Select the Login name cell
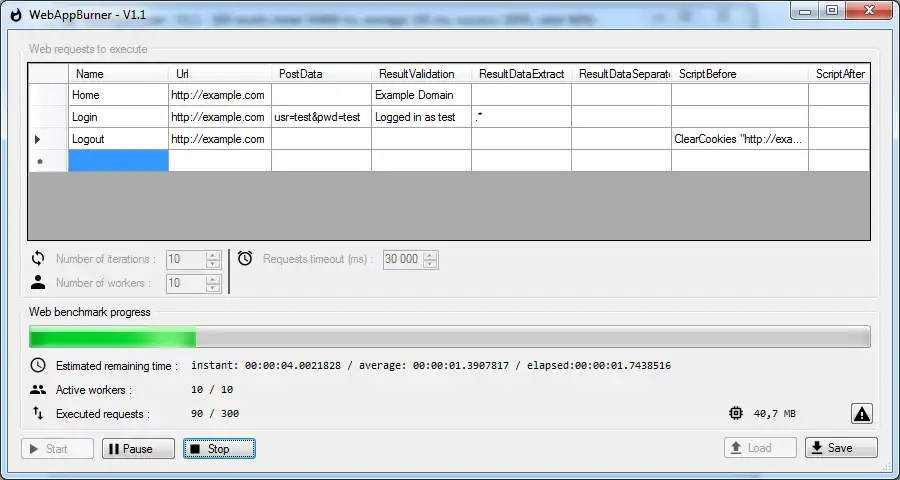Viewport: 900px width, 480px height. (118, 117)
